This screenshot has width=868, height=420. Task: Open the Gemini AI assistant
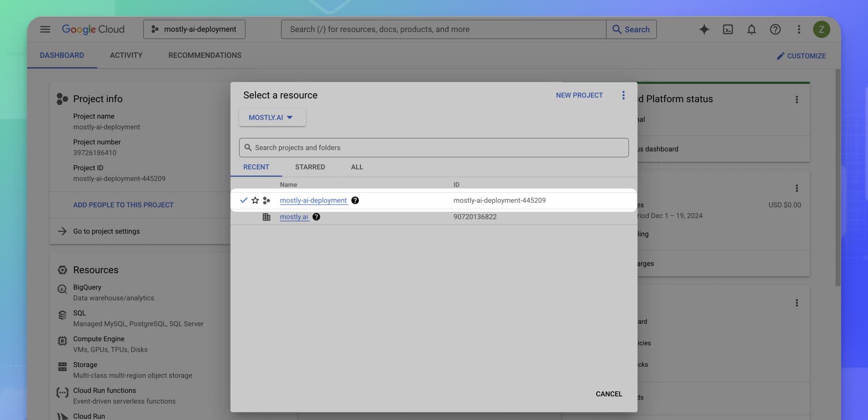tap(704, 29)
